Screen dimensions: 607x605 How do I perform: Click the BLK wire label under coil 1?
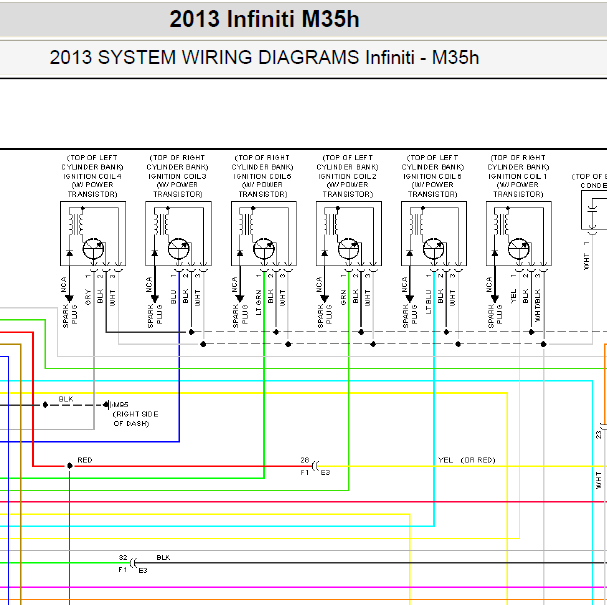coord(525,296)
